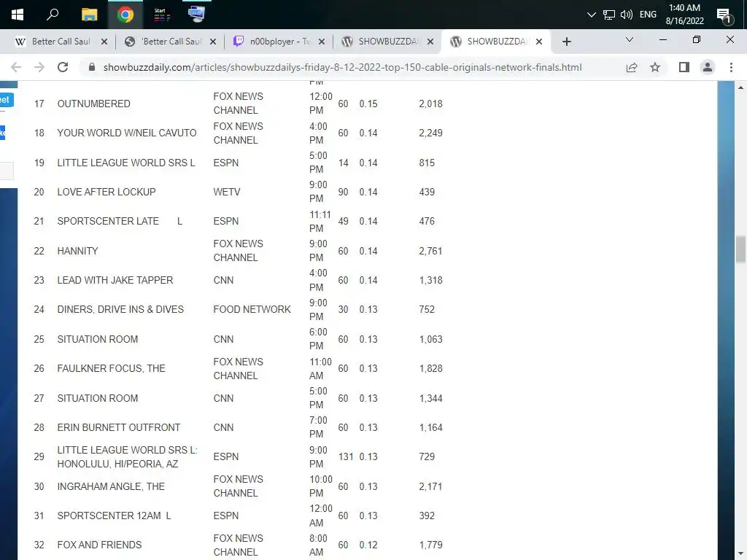Screen dimensions: 747x560
Task: Open the clock and date flyout
Action: pyautogui.click(x=684, y=15)
